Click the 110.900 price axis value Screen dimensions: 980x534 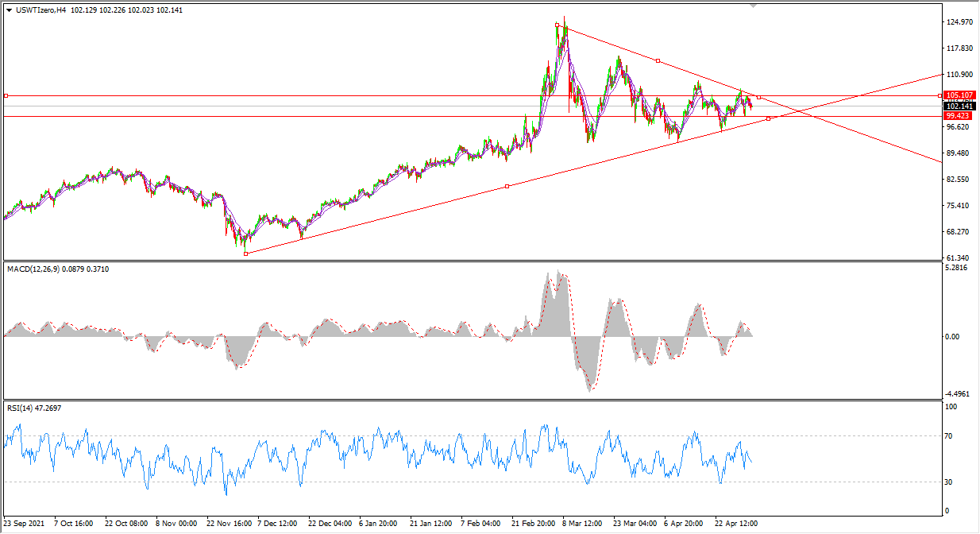pos(960,75)
